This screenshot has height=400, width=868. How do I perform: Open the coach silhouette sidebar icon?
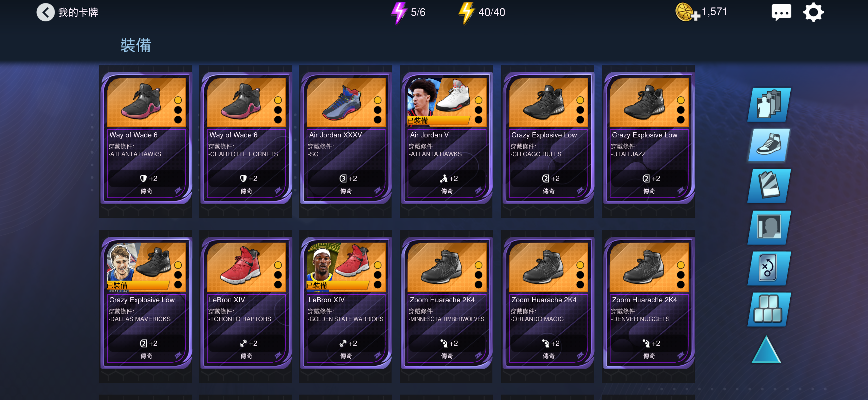coord(769,227)
